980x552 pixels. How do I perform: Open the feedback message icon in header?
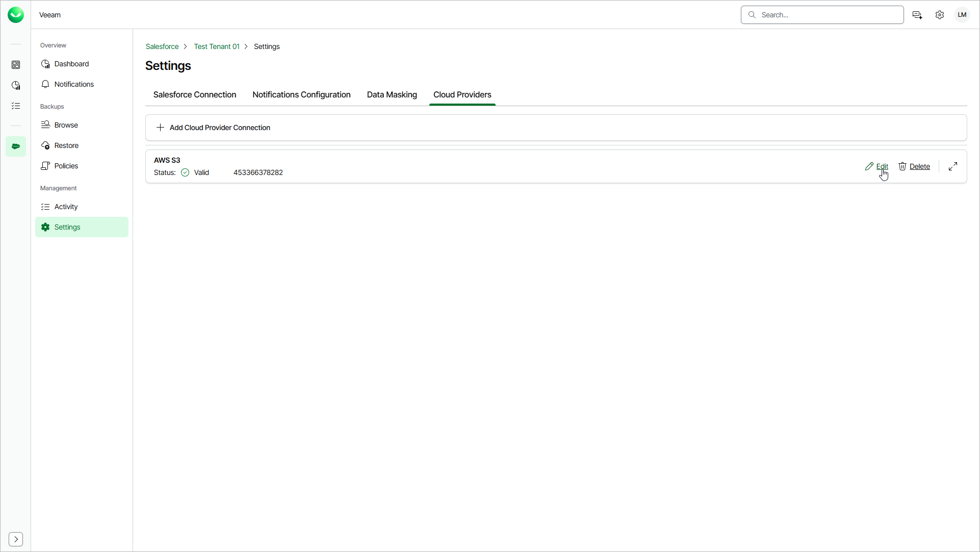coord(917,15)
